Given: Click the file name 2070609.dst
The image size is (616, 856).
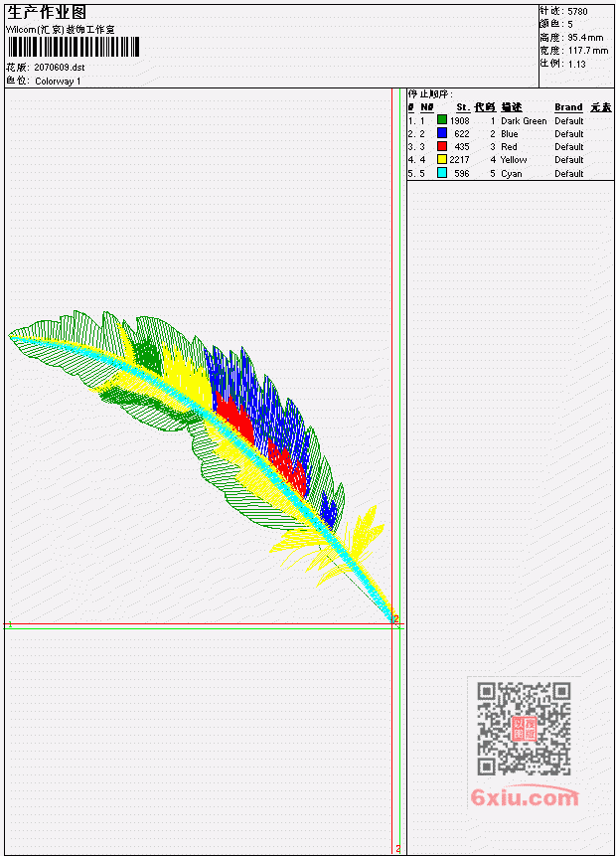Looking at the screenshot, I should 60,68.
